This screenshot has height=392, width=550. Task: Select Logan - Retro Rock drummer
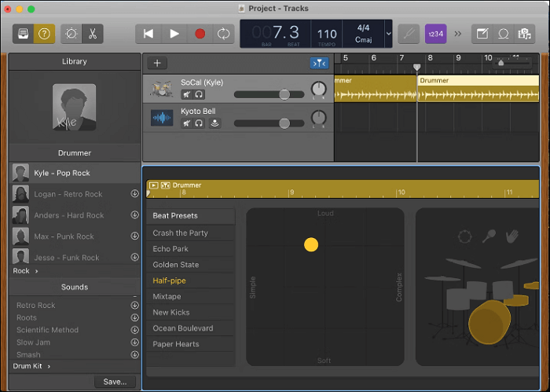[x=75, y=194]
